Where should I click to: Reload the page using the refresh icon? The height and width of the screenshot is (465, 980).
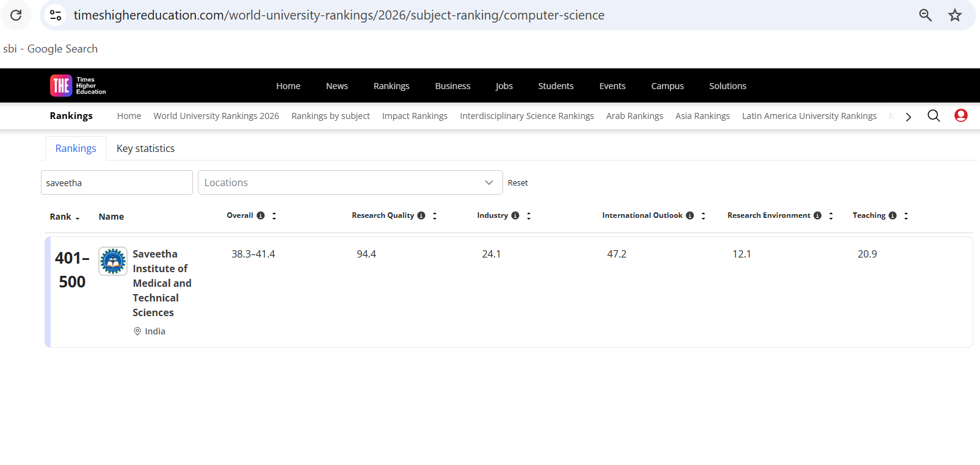(16, 15)
